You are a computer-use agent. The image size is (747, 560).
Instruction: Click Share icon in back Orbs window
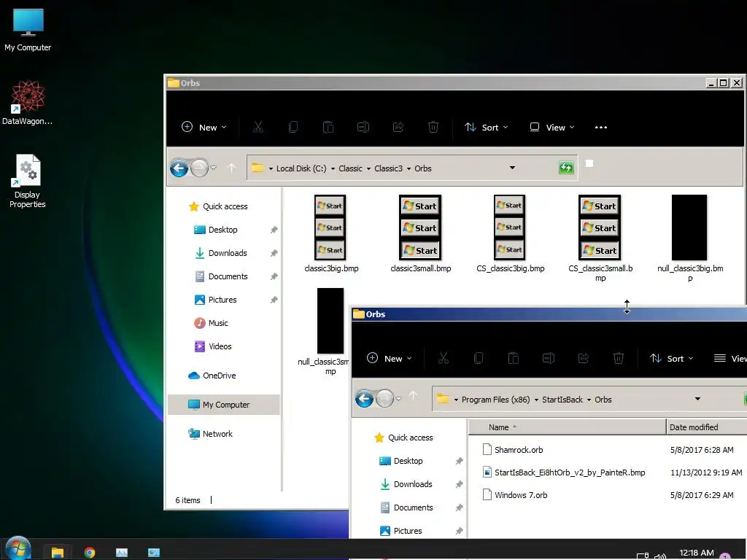point(398,127)
